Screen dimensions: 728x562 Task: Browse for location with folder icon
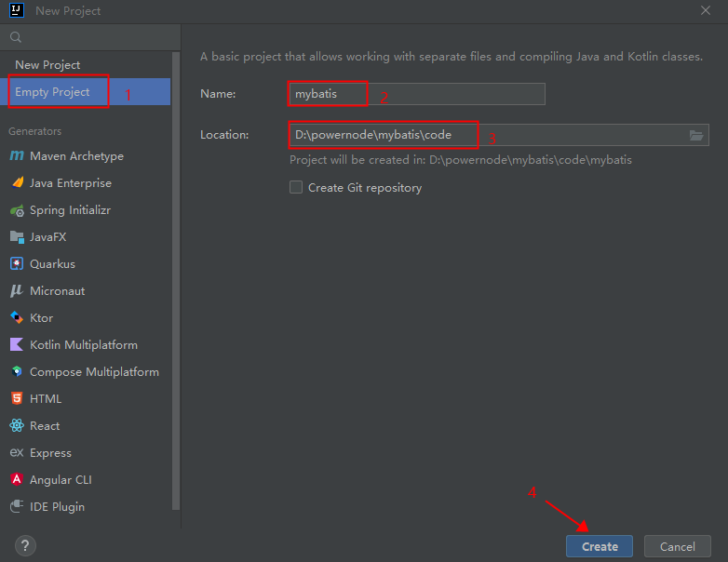click(696, 135)
